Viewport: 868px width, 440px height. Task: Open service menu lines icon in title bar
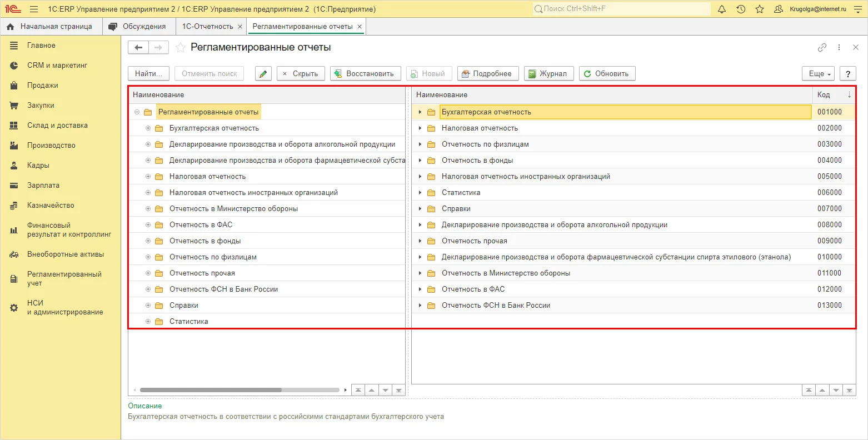[x=858, y=9]
